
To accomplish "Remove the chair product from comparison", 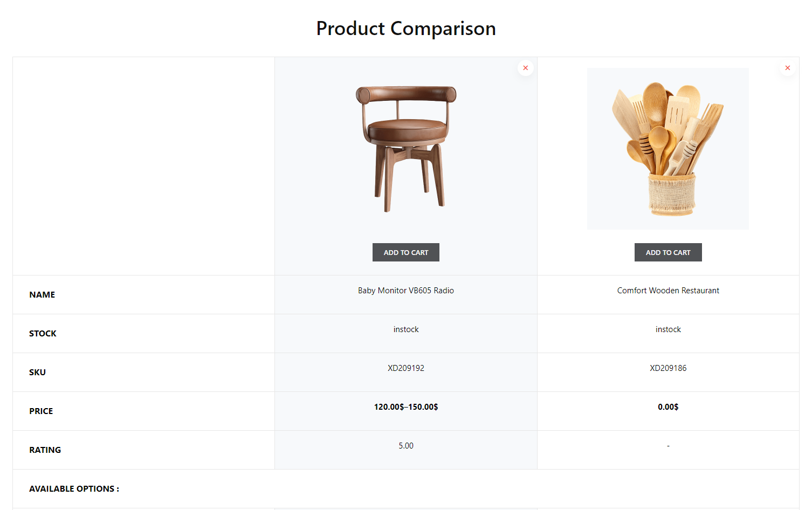I will [x=525, y=68].
